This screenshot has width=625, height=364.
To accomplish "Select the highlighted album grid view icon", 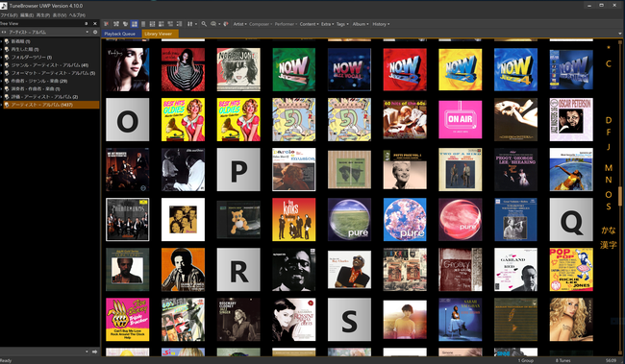I will point(135,24).
